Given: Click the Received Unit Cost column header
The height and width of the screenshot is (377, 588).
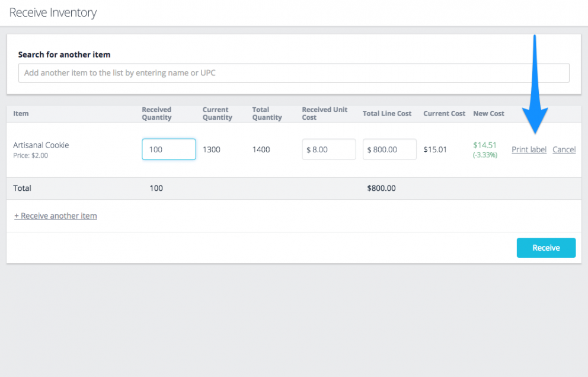Looking at the screenshot, I should coord(324,113).
